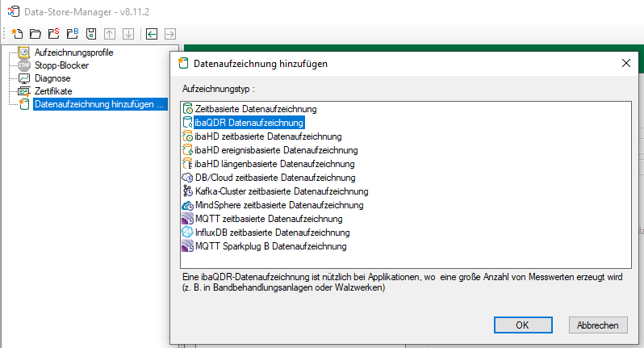Click the InfluxDB hexagon icon in the list
The width and height of the screenshot is (644, 348).
point(187,233)
